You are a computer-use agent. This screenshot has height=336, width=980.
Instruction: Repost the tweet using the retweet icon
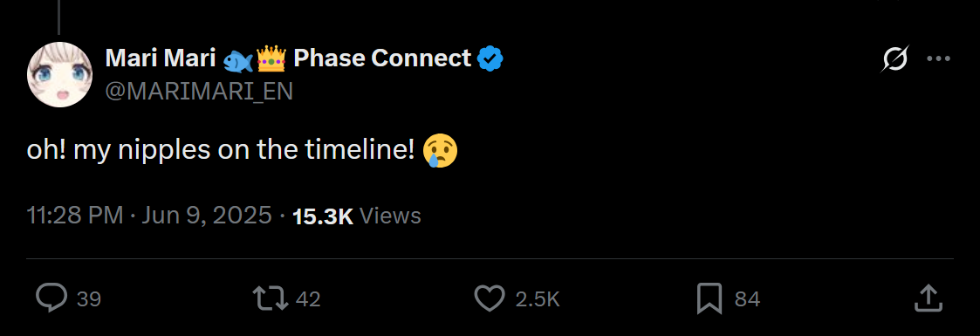(270, 298)
